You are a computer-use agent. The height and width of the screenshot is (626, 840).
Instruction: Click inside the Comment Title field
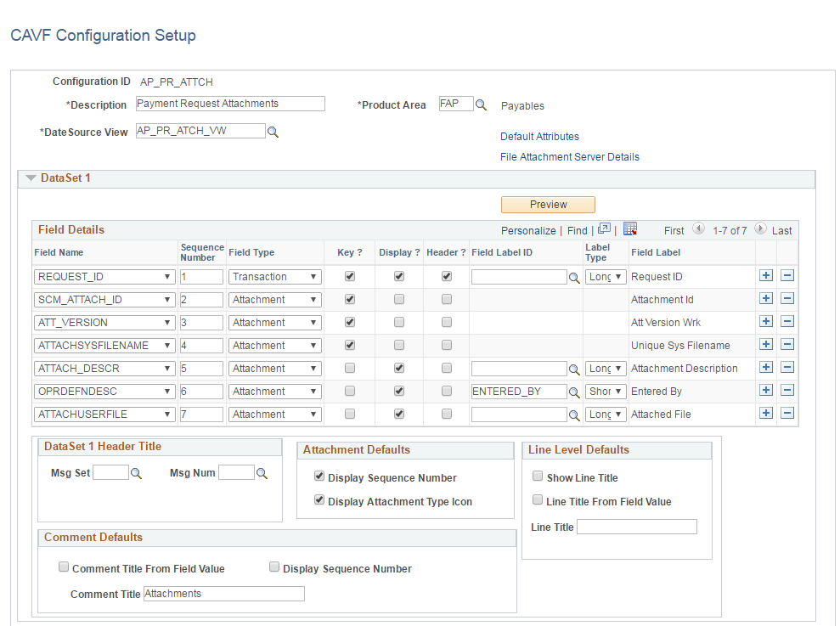click(x=223, y=593)
